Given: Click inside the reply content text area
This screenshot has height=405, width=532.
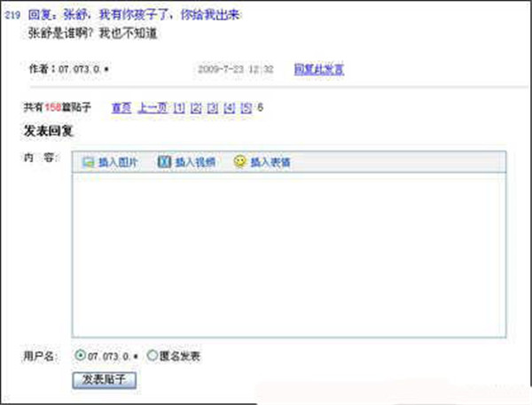Looking at the screenshot, I should click(288, 255).
